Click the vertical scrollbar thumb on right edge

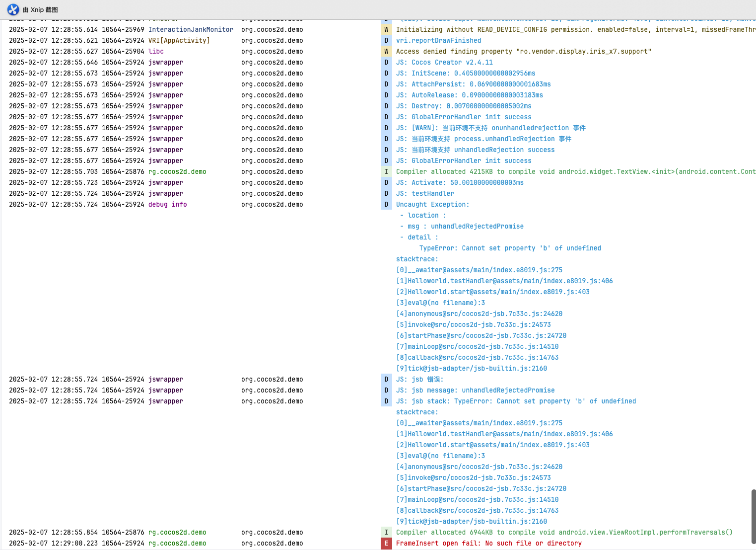point(754,517)
